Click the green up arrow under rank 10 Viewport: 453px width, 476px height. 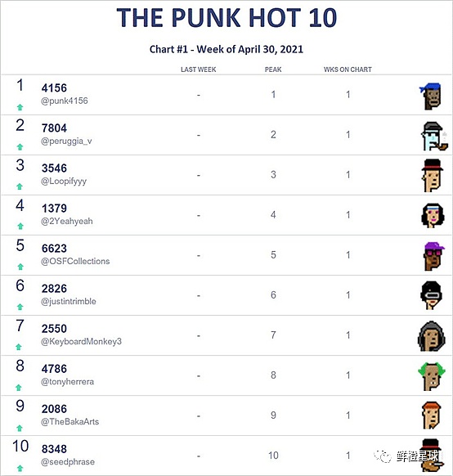coord(20,468)
